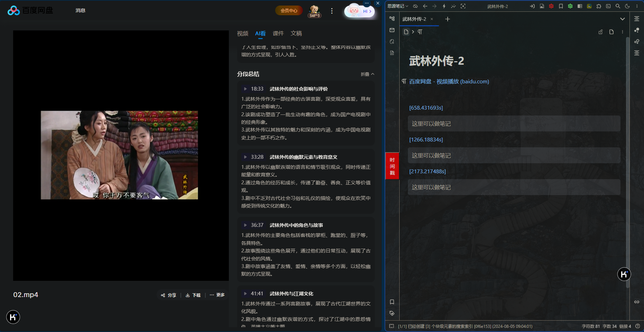Jump to timestamp link [658.431693s]
This screenshot has height=332, width=644.
(x=426, y=108)
